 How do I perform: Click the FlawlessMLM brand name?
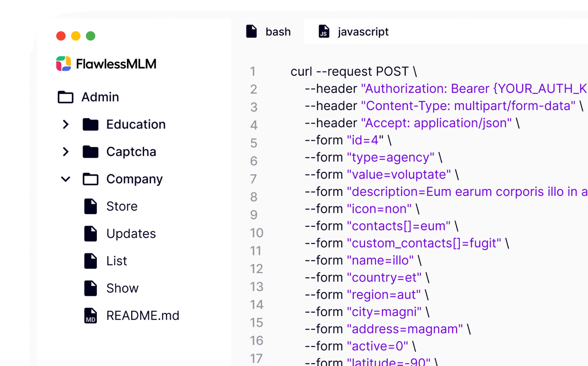click(116, 64)
